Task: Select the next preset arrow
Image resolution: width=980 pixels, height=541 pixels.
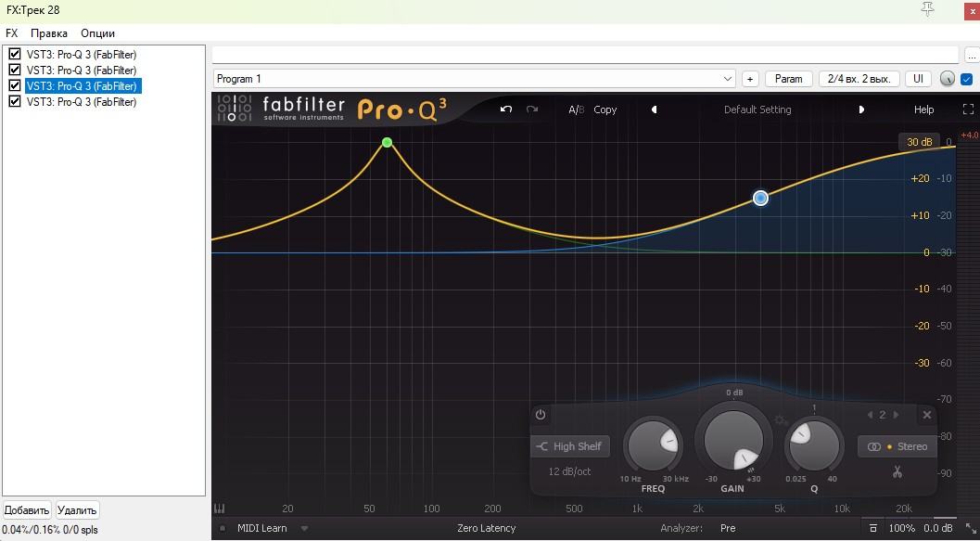Action: point(861,109)
